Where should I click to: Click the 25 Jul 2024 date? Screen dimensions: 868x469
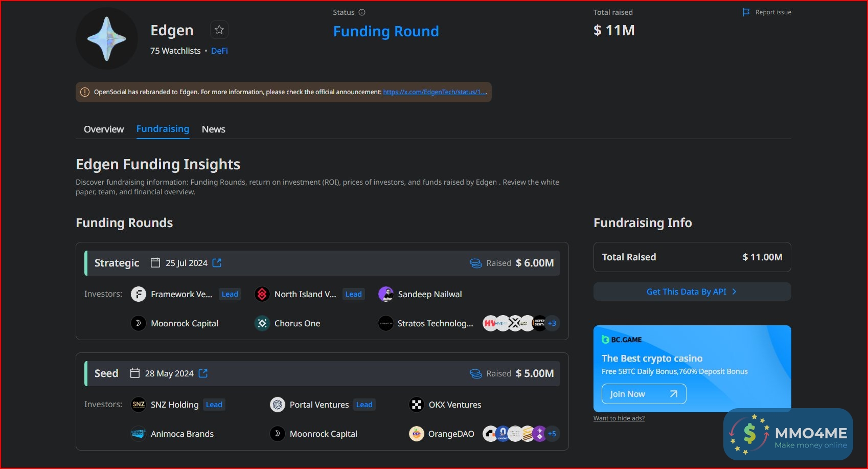187,263
